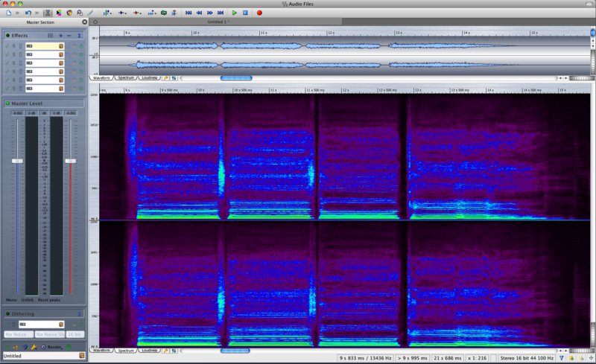596x364 pixels.
Task: Solo the fourth effect slot
Action: (14, 71)
